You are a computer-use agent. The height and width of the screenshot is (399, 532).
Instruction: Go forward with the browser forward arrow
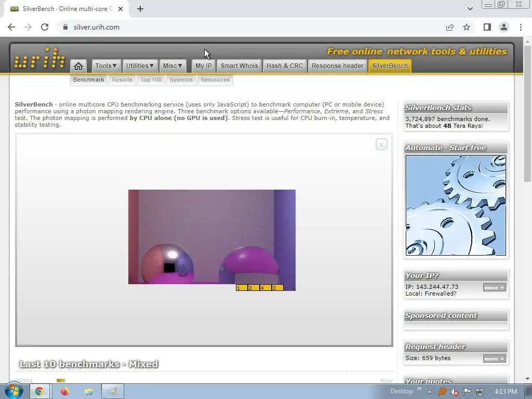coord(28,27)
